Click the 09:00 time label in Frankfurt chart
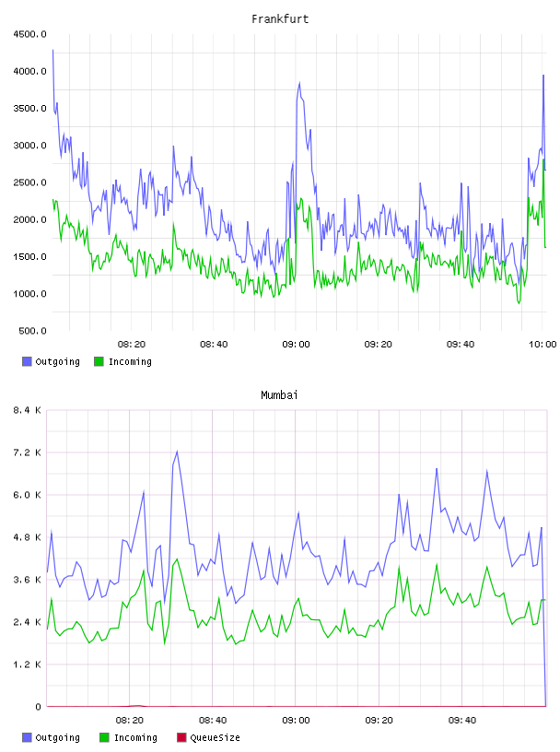The width and height of the screenshot is (560, 752). coord(296,345)
